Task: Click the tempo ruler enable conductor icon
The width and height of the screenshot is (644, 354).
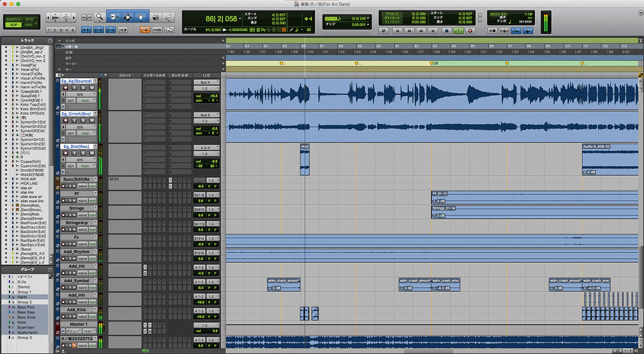Action: [x=528, y=31]
